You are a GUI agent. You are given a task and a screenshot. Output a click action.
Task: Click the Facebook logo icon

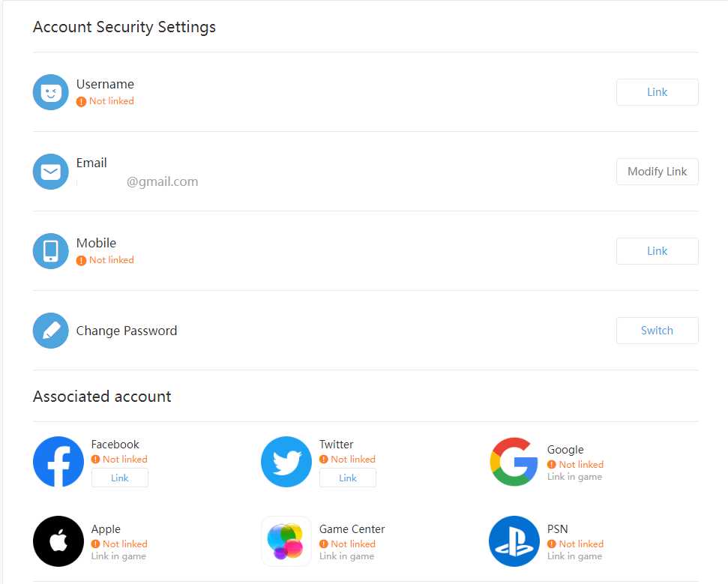tap(58, 462)
